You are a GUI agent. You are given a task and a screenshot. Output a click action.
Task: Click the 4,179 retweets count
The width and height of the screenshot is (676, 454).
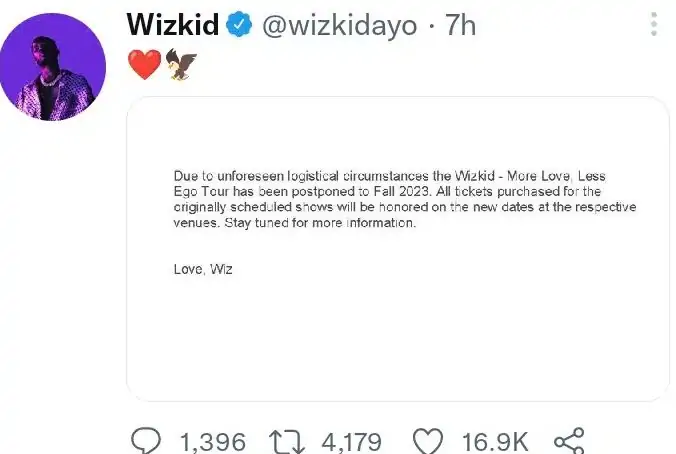tap(353, 439)
